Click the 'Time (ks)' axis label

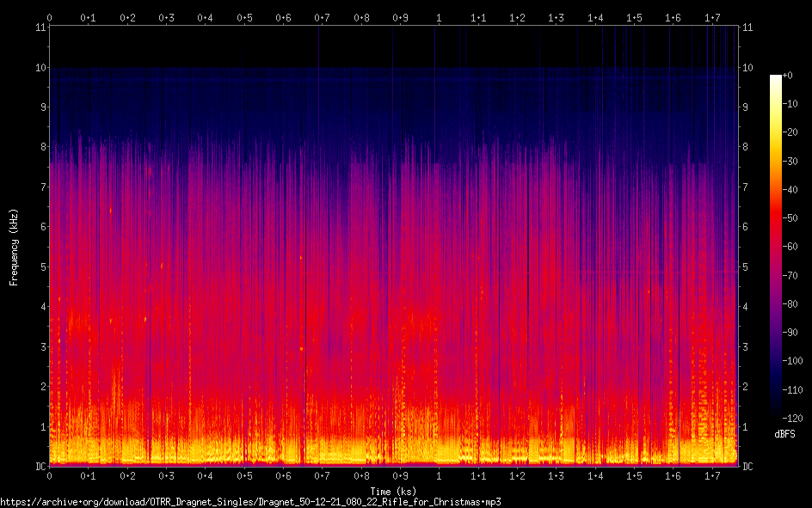(x=393, y=491)
